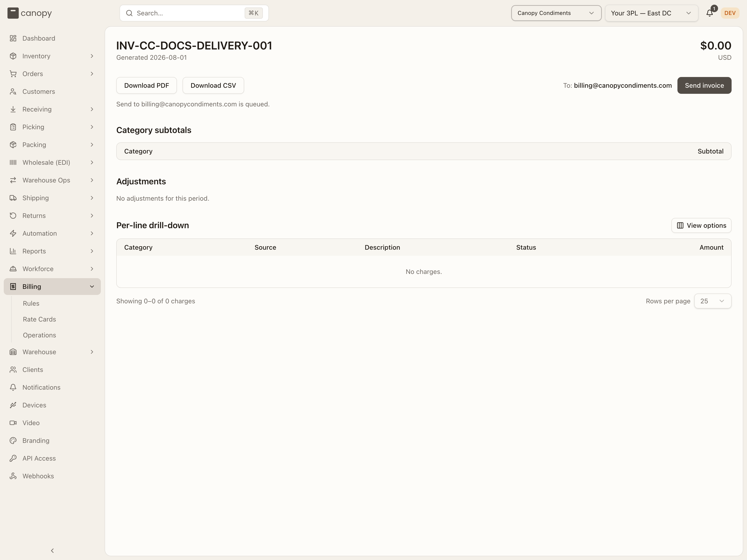
Task: Expand the Warehouse menu chevron
Action: 92,352
